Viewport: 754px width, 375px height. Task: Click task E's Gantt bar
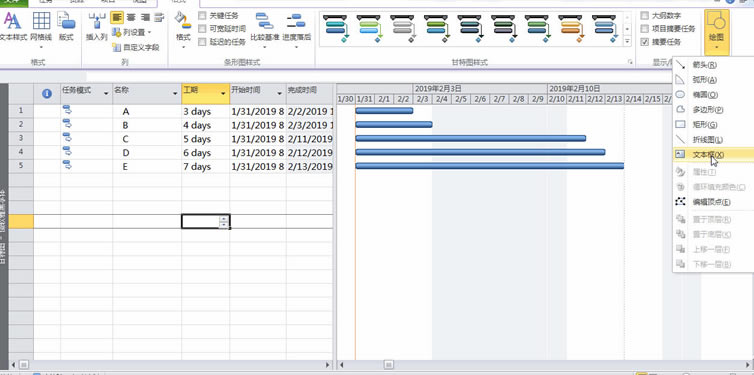490,166
